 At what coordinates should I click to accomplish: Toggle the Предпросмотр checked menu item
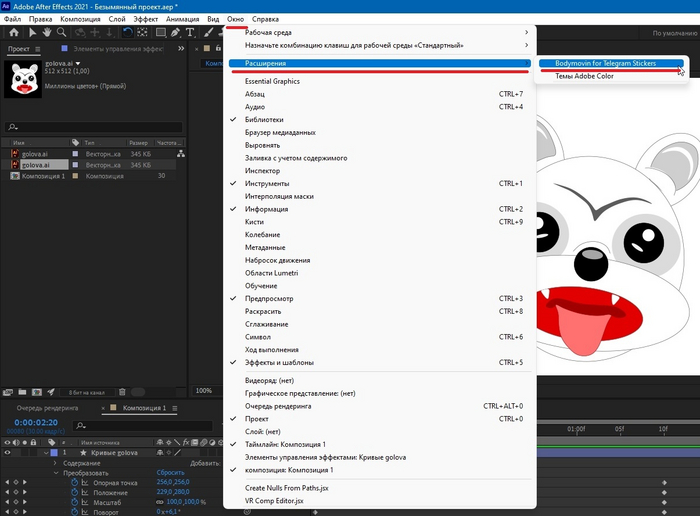click(379, 299)
